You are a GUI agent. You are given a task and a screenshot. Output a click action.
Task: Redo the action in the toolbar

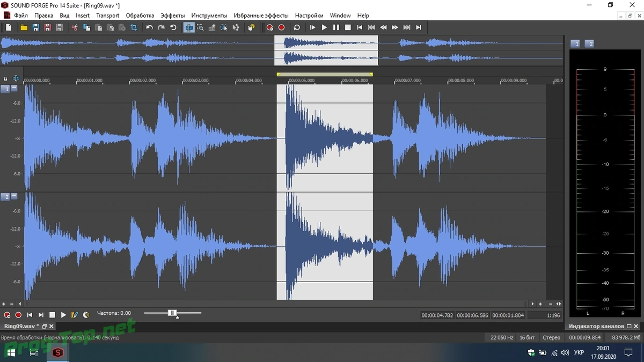pos(161,27)
